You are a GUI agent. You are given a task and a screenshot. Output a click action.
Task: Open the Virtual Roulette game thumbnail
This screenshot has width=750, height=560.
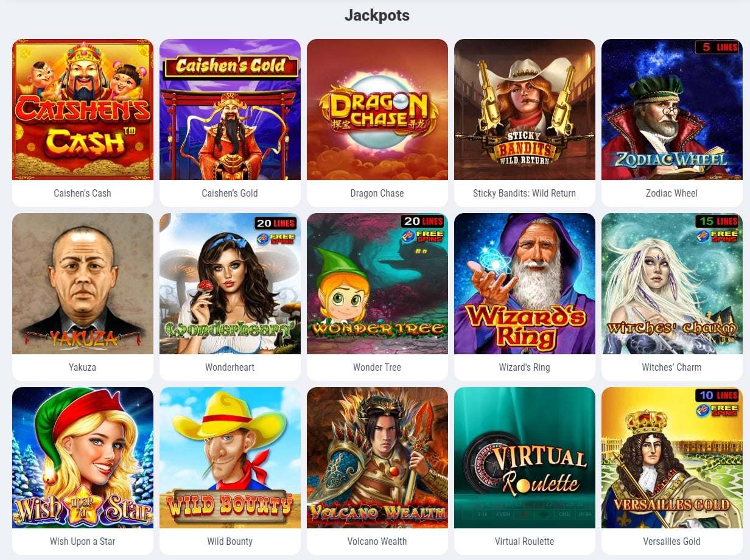[525, 458]
